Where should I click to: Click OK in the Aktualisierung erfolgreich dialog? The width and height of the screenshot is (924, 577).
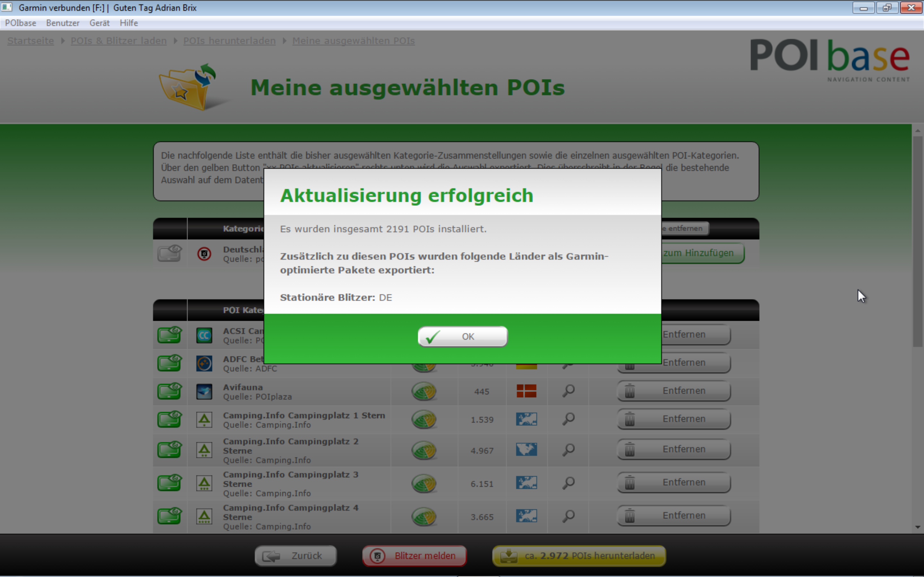[462, 336]
